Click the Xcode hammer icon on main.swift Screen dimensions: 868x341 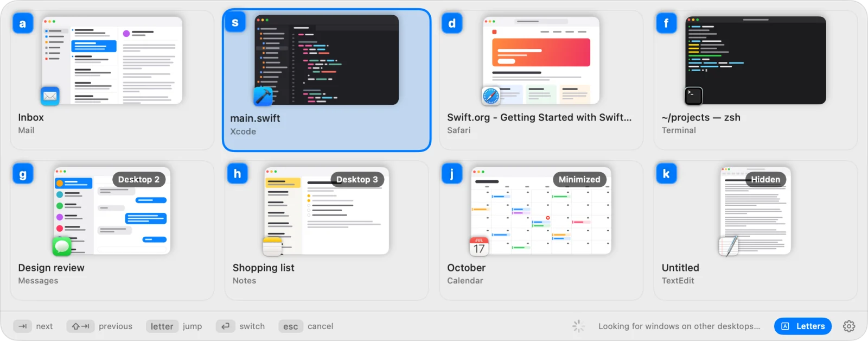263,96
